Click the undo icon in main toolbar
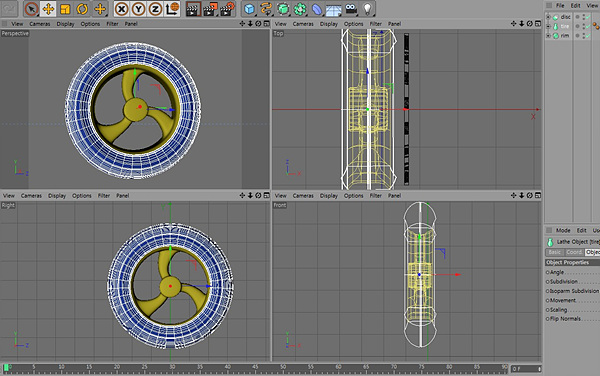Screen dimensions: 600x376 click(x=9, y=8)
